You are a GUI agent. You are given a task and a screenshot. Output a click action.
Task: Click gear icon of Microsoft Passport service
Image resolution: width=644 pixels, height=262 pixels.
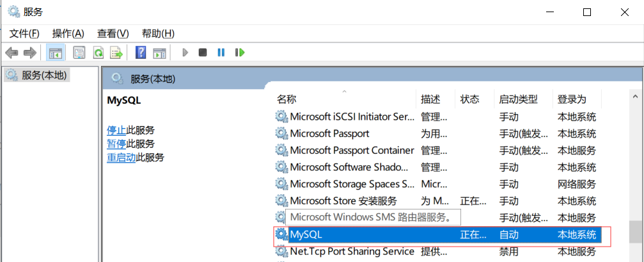[x=281, y=134]
